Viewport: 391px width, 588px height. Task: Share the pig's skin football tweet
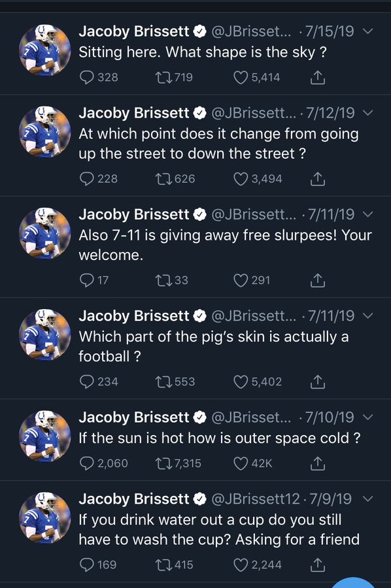click(318, 382)
